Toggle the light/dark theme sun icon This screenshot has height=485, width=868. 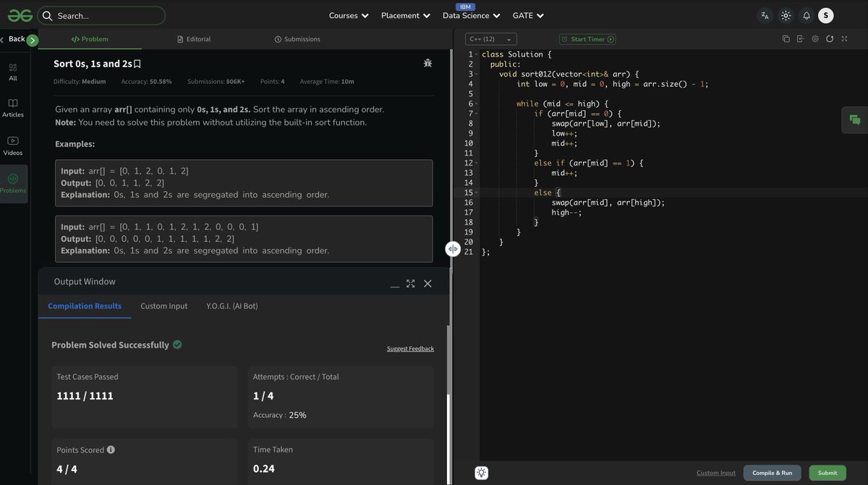point(786,15)
